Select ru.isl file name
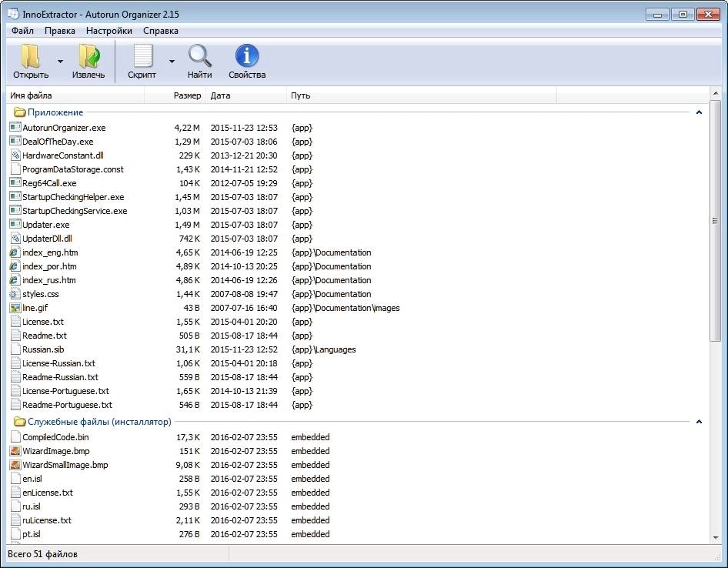 (32, 506)
